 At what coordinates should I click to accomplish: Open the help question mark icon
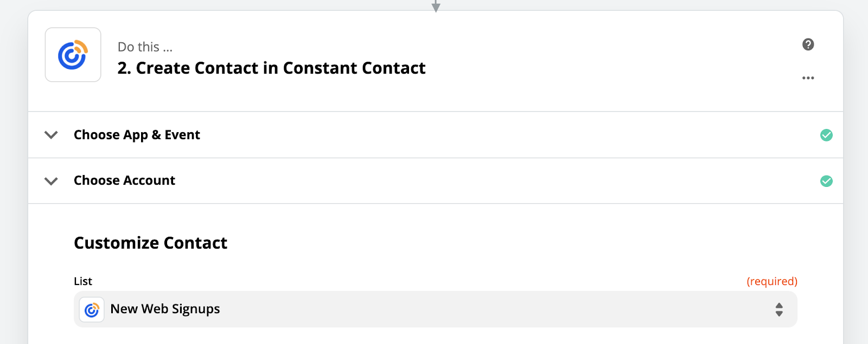(x=808, y=44)
